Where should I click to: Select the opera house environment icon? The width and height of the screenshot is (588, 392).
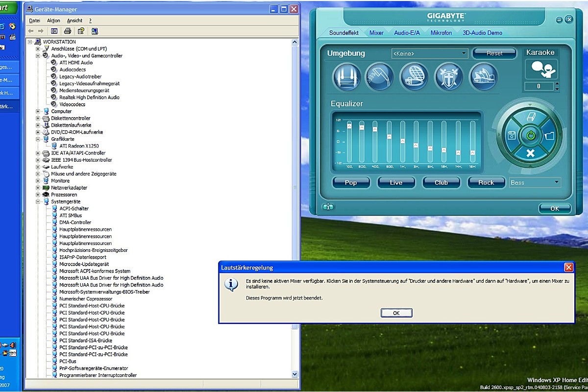point(484,77)
